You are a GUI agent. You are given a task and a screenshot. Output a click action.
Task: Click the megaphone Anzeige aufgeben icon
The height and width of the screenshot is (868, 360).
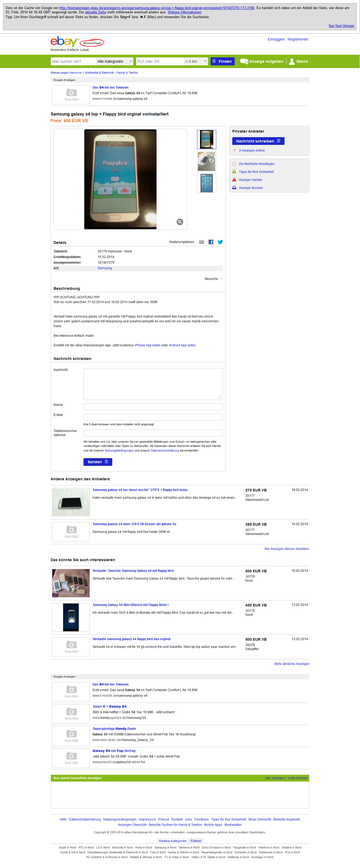tap(244, 61)
